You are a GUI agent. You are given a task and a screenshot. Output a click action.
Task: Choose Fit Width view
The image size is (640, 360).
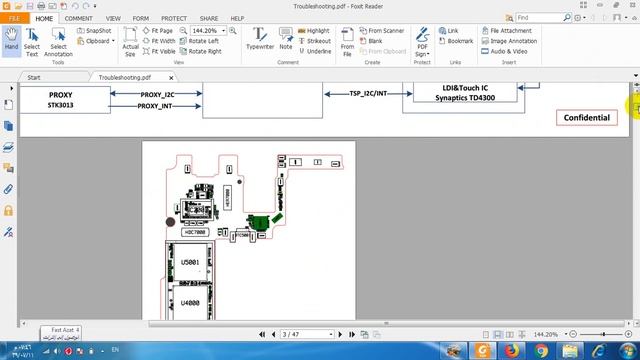159,41
